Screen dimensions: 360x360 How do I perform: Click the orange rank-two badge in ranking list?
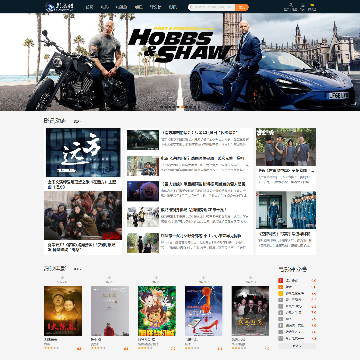[x=280, y=287]
